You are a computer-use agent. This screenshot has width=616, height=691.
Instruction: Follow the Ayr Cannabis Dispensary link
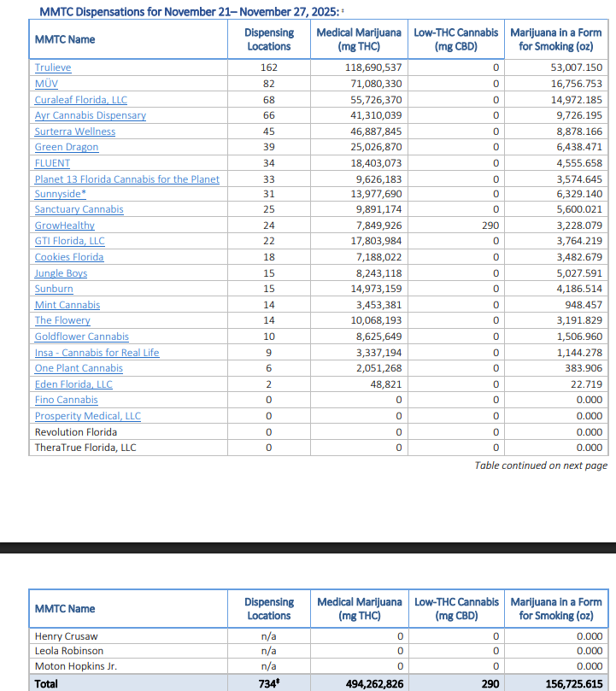coord(90,115)
